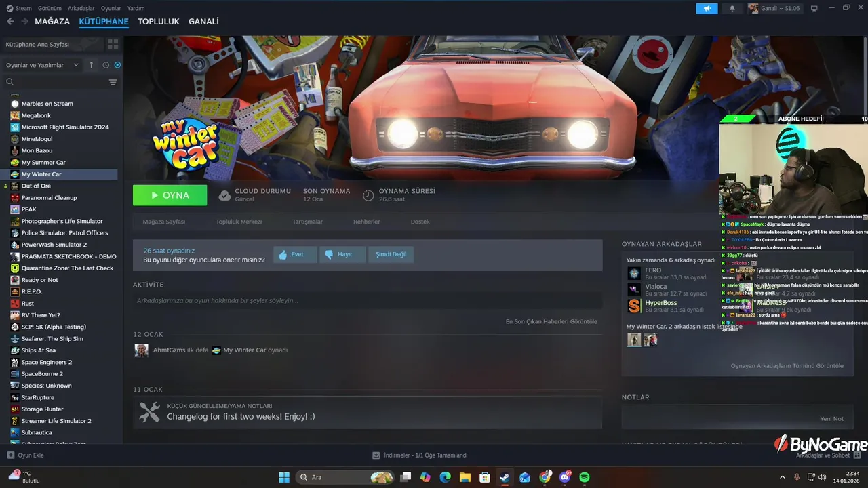Open the notifications bell
Image resolution: width=868 pixels, height=488 pixels.
pos(732,9)
